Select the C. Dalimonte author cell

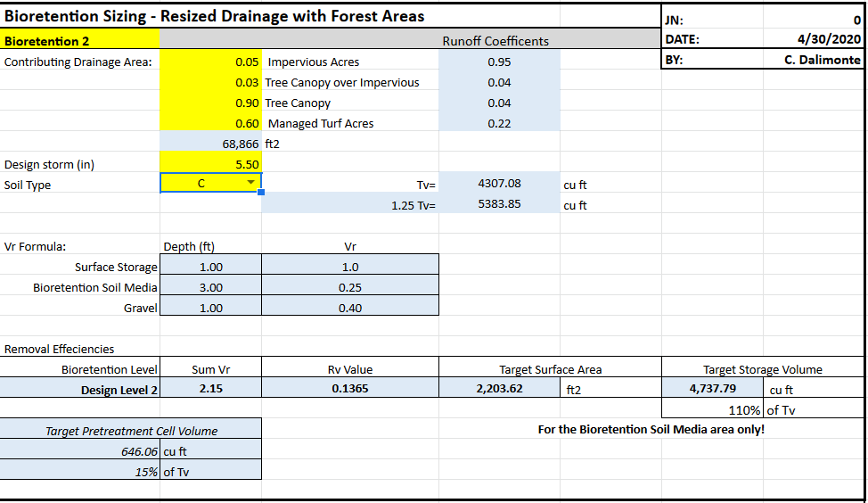814,60
